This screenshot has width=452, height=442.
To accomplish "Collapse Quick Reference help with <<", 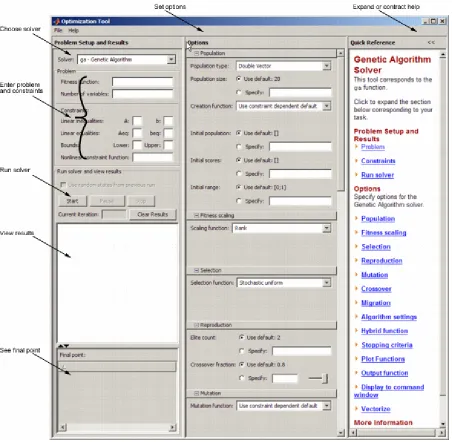I will coord(431,42).
